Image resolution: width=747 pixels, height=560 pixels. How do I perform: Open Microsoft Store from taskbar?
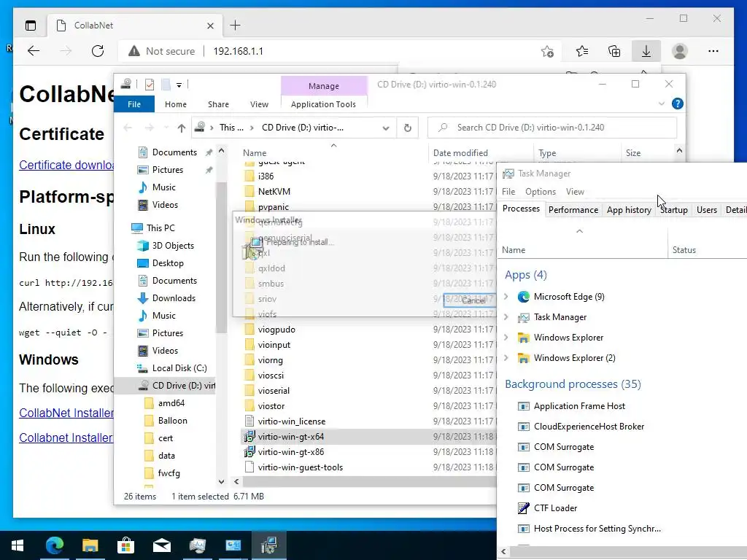click(125, 545)
